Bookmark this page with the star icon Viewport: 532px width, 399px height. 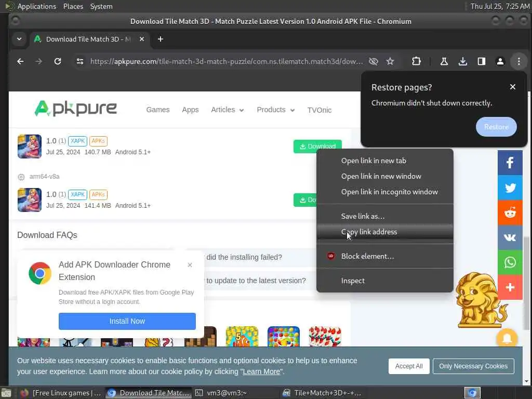390,61
